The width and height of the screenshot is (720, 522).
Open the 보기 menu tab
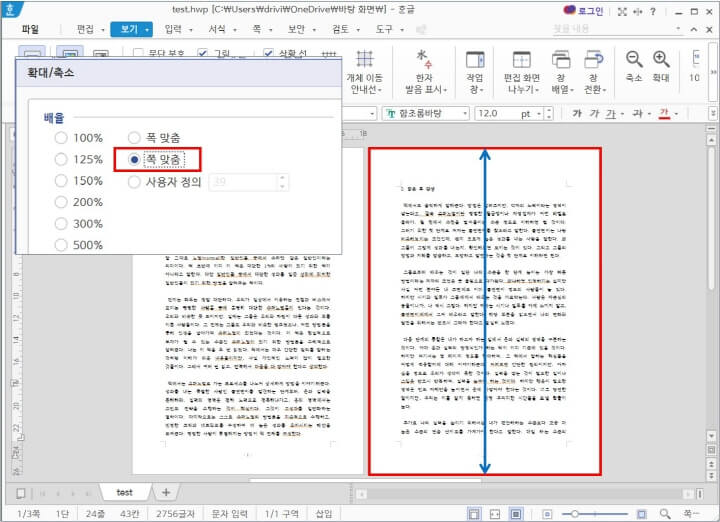tap(129, 29)
